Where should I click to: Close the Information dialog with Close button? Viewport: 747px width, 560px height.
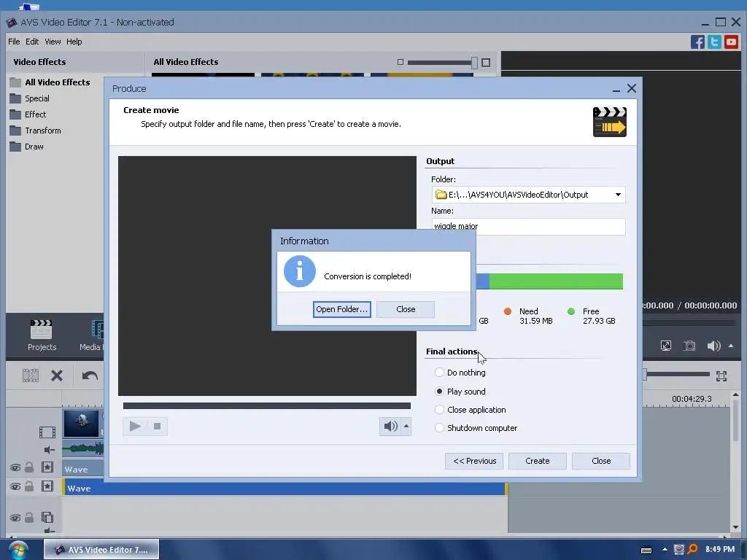(x=406, y=309)
